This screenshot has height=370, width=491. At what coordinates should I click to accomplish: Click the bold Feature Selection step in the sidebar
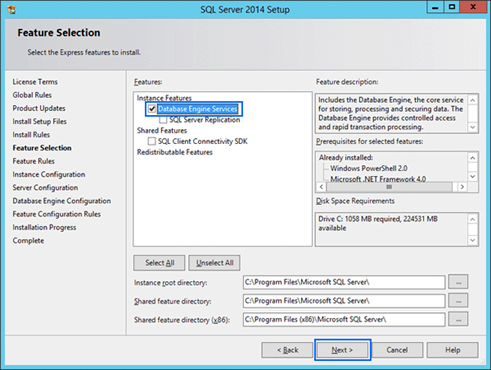click(42, 148)
